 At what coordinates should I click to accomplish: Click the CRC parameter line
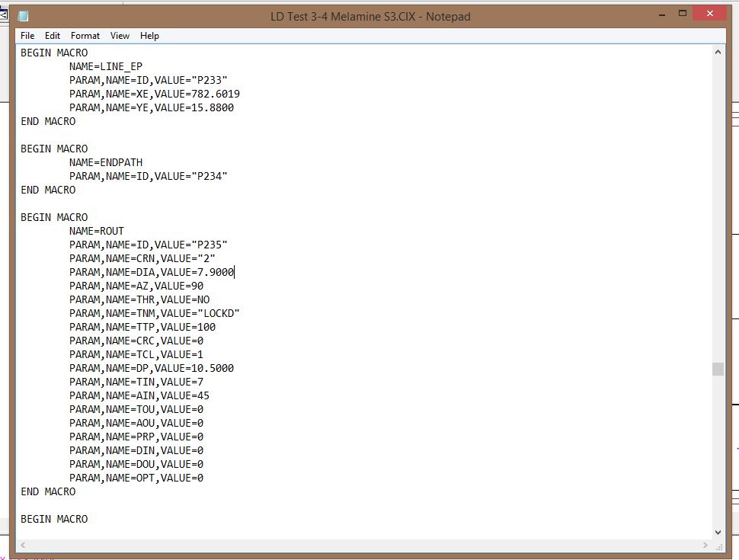click(x=136, y=341)
